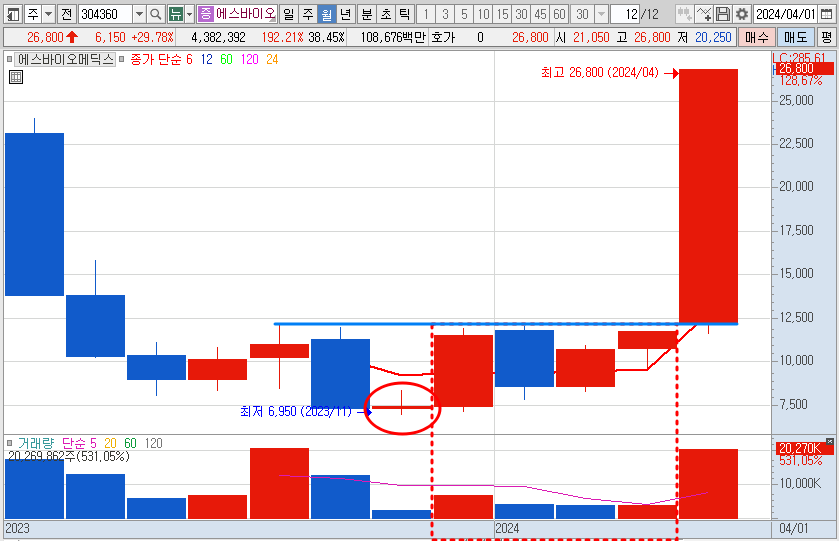Click the magnifier stock search icon

156,14
